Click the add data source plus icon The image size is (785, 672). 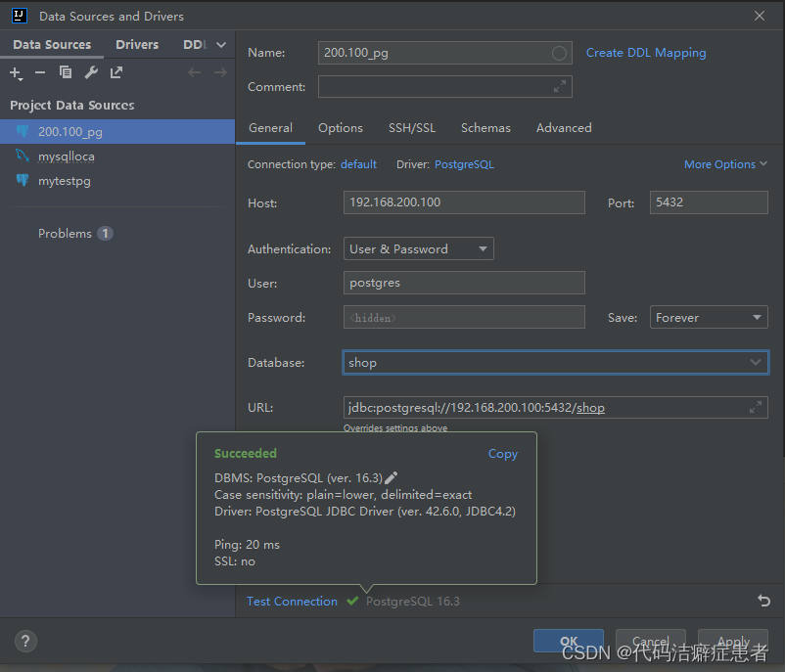coord(16,72)
